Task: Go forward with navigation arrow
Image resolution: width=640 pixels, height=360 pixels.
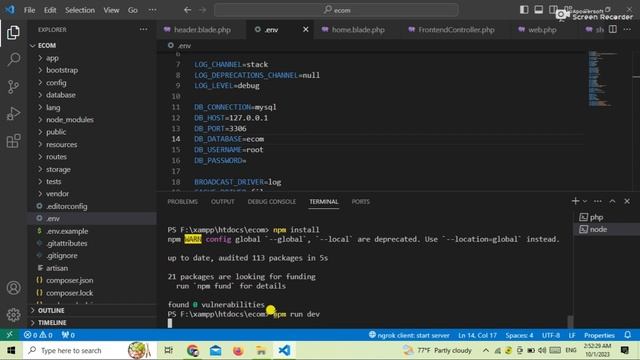Action: (203, 10)
